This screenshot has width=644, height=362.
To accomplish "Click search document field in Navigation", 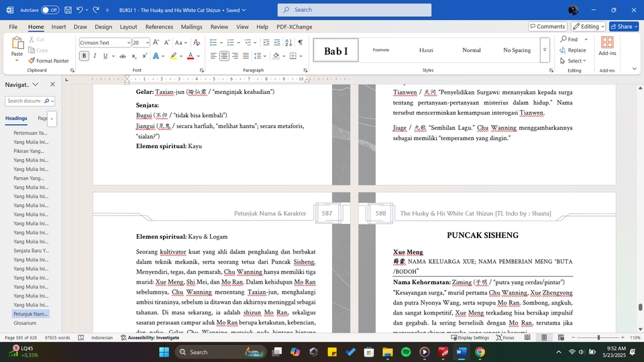I will click(x=25, y=101).
